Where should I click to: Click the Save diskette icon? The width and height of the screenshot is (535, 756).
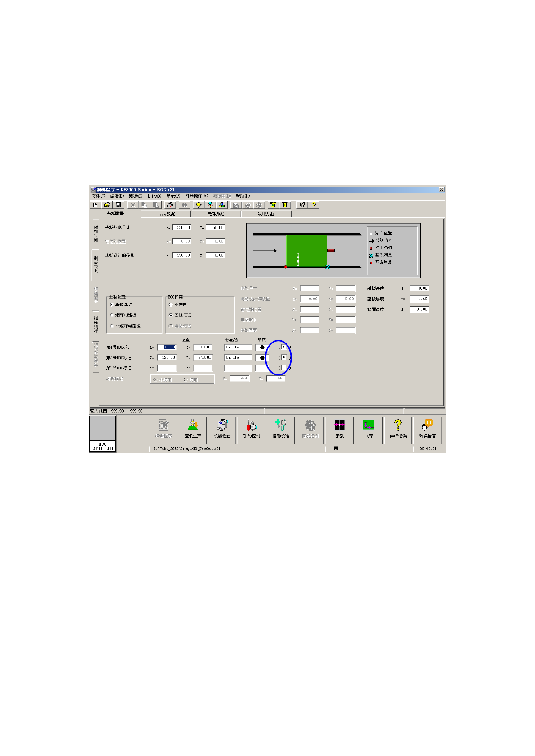pyautogui.click(x=118, y=205)
